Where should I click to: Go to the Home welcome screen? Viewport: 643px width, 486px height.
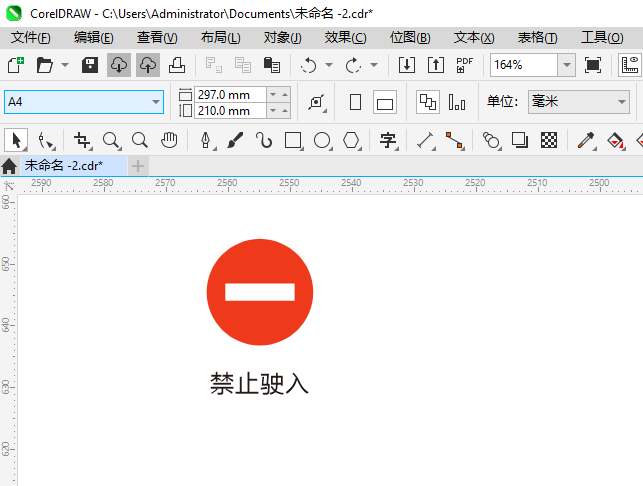(x=9, y=166)
